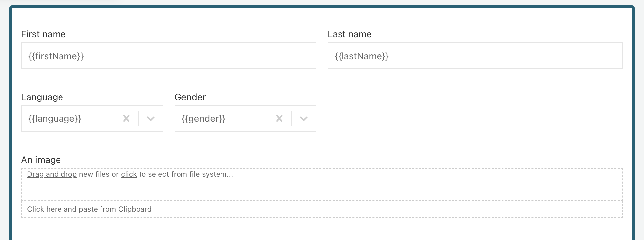Screen dimensions: 644x240
Task: Click the "Gender" field label
Action: (x=190, y=97)
